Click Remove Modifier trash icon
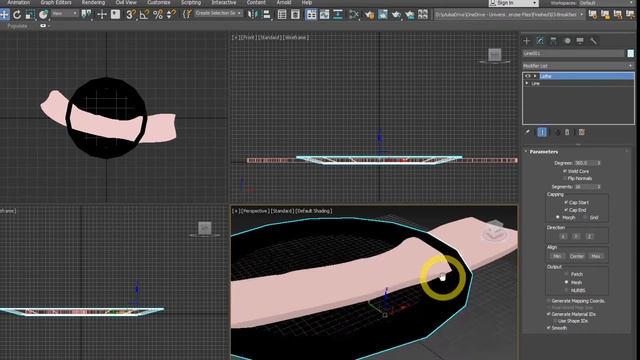 [x=567, y=132]
